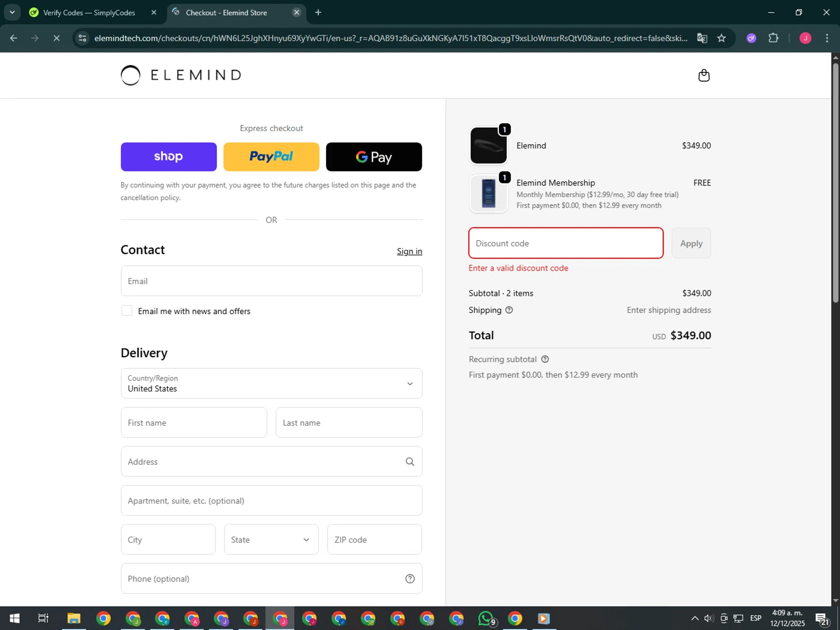Click the Phone field help icon

(x=410, y=578)
